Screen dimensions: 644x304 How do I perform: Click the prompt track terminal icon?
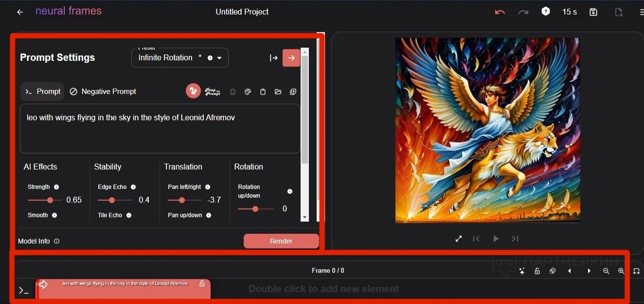click(23, 291)
